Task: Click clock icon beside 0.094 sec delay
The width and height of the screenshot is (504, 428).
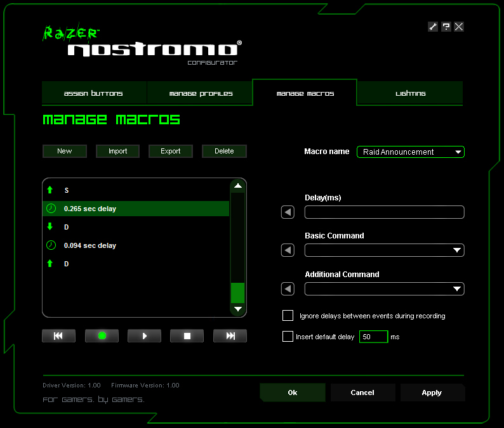Action: (51, 245)
